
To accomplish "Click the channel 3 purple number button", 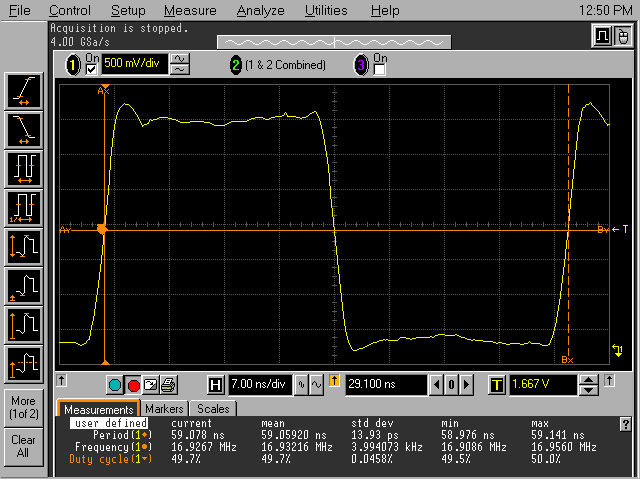I will [x=361, y=65].
